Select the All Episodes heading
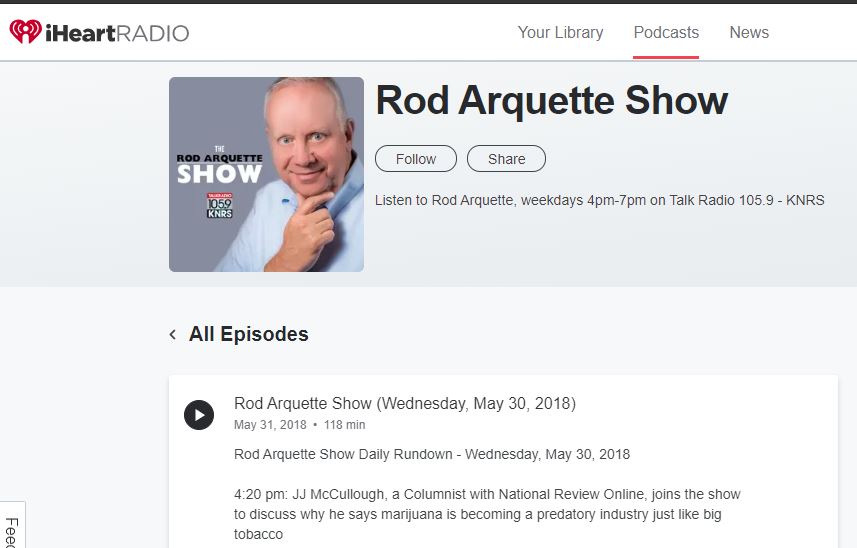The image size is (857, 548). 248,335
